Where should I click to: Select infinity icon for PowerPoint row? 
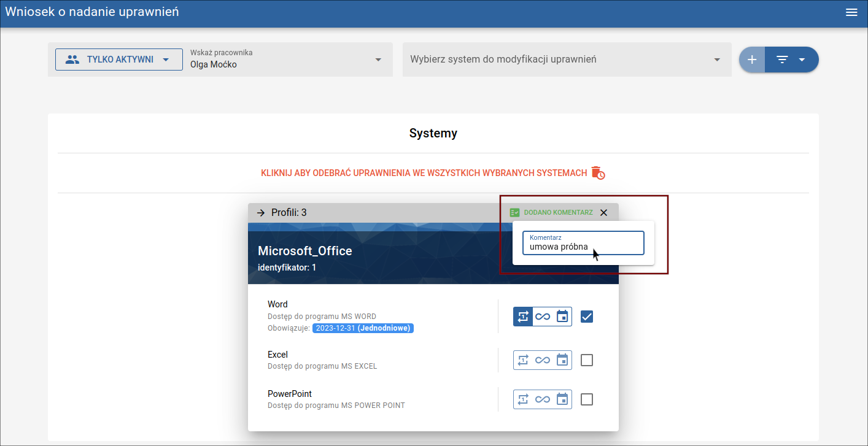pyautogui.click(x=543, y=399)
